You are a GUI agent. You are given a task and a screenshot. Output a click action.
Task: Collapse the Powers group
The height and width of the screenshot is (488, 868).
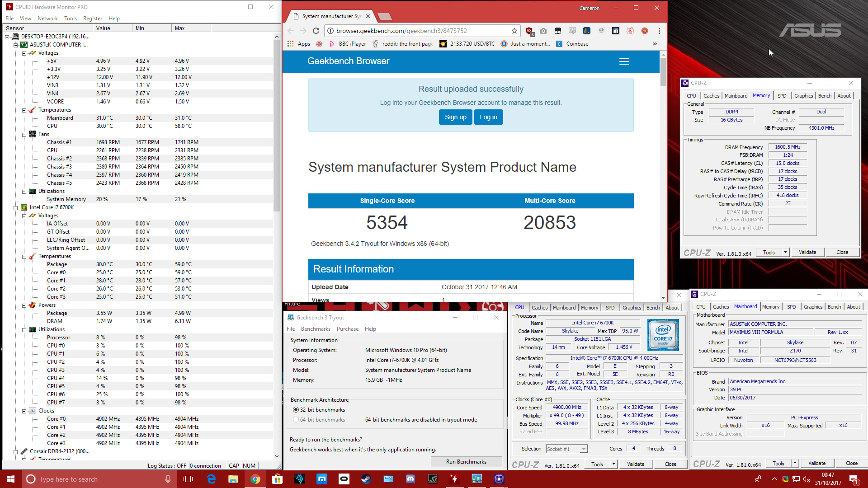[24, 305]
